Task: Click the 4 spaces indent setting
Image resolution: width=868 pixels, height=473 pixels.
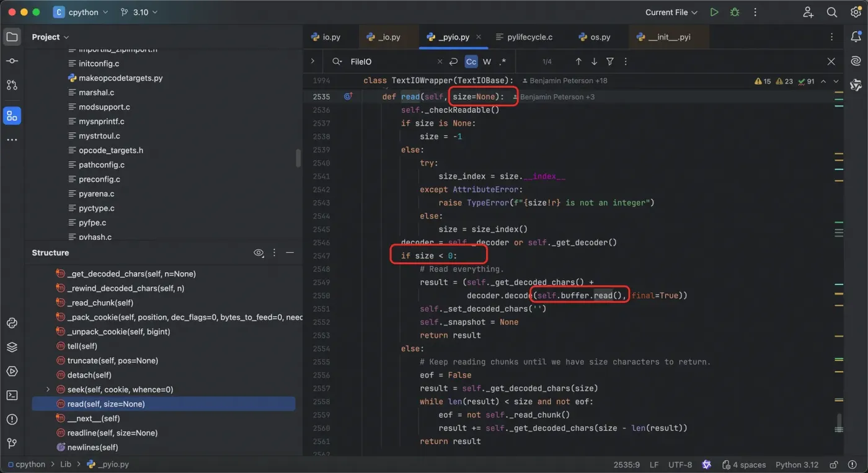Action: coord(744,465)
